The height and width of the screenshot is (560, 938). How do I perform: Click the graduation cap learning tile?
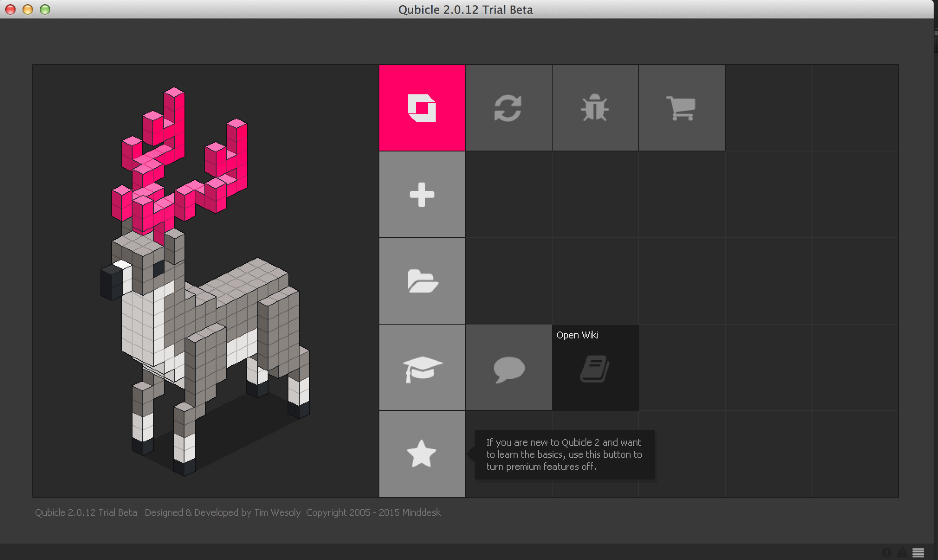[422, 367]
